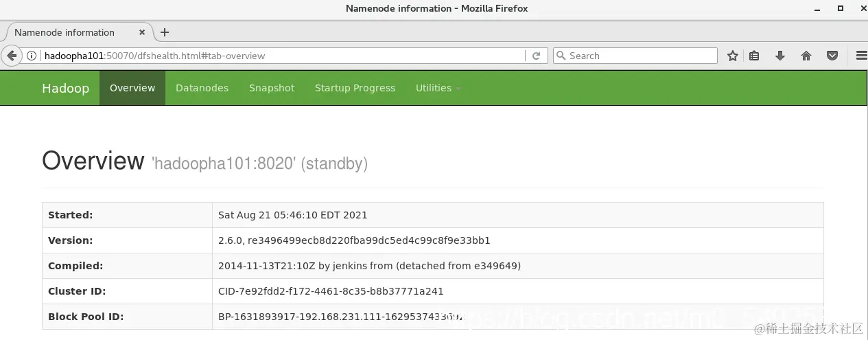Show bookmarks list icon
Screen dimensions: 868x340
click(754, 56)
